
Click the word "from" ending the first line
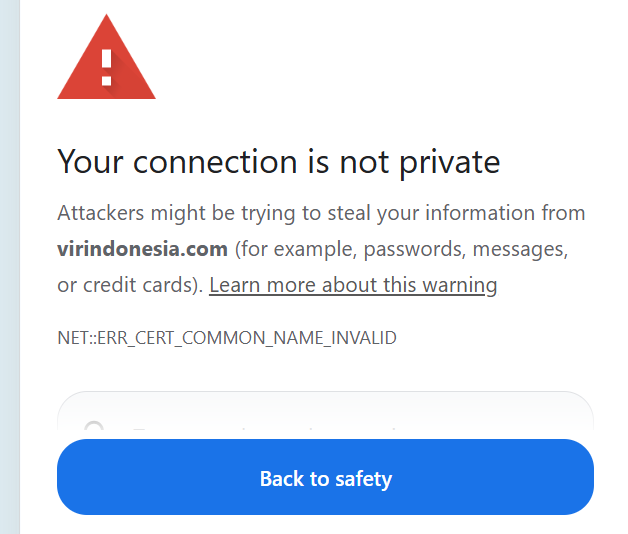click(x=562, y=213)
